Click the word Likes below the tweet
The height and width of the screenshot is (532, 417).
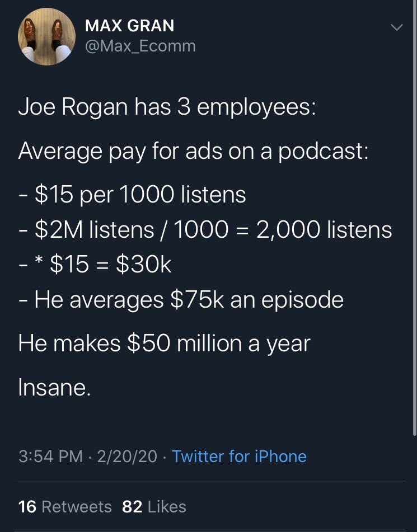pos(167,507)
